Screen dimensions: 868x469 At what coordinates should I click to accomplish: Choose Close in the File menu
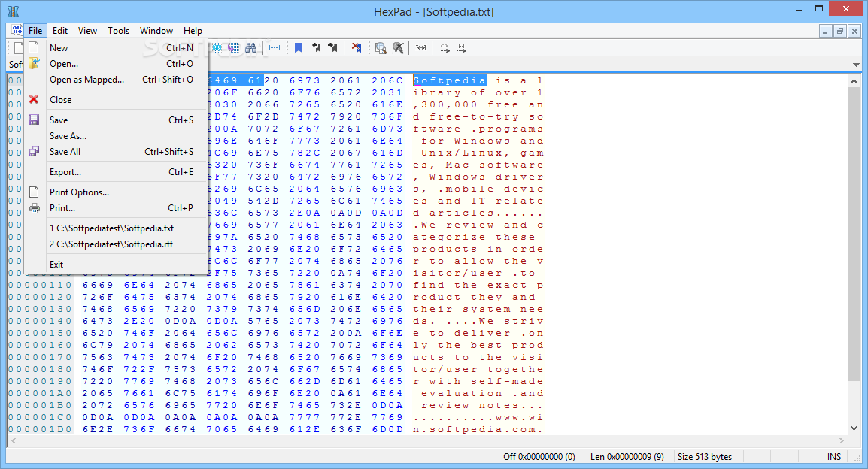point(117,99)
